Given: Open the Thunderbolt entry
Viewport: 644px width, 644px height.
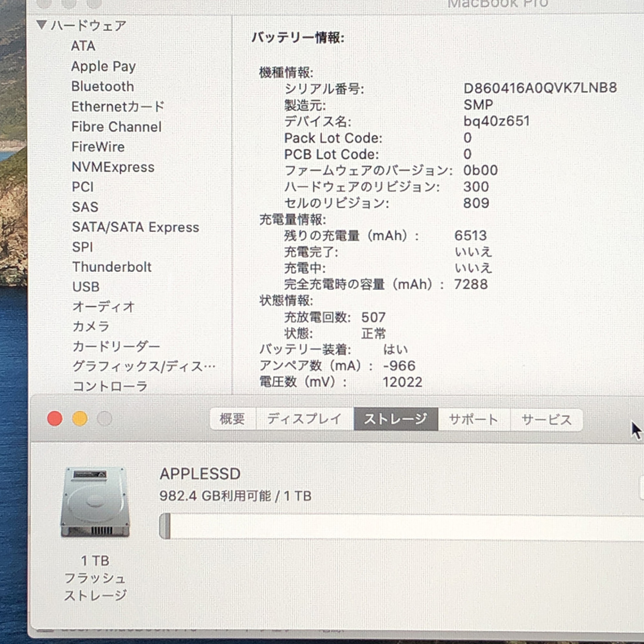Looking at the screenshot, I should tap(112, 267).
